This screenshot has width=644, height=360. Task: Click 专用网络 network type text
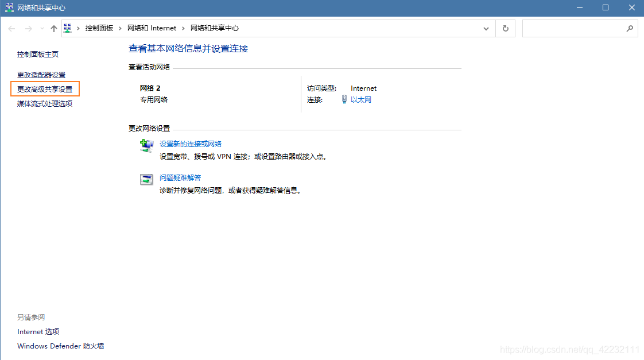[x=154, y=99]
